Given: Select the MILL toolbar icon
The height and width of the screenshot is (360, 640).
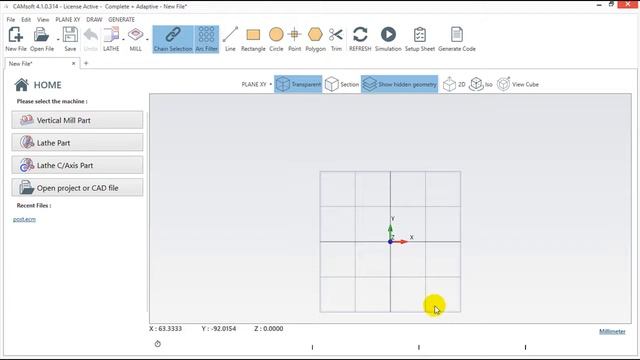Looking at the screenshot, I should (x=136, y=39).
